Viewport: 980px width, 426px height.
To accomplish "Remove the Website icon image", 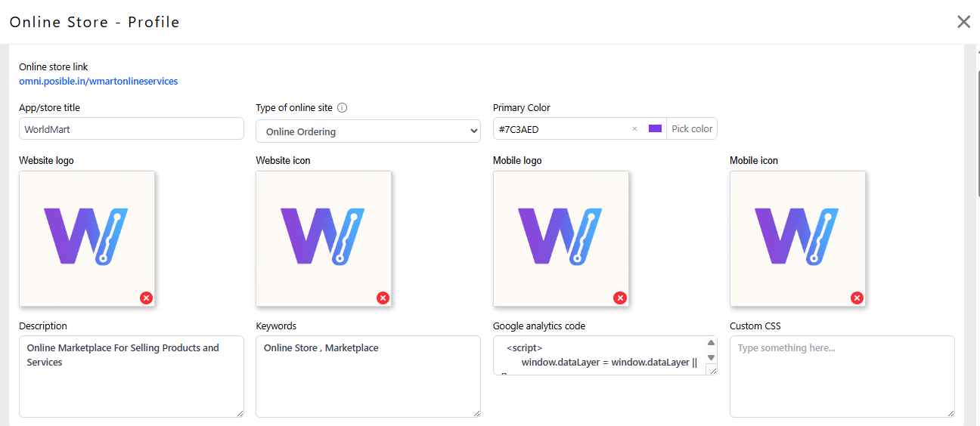I will tap(383, 298).
